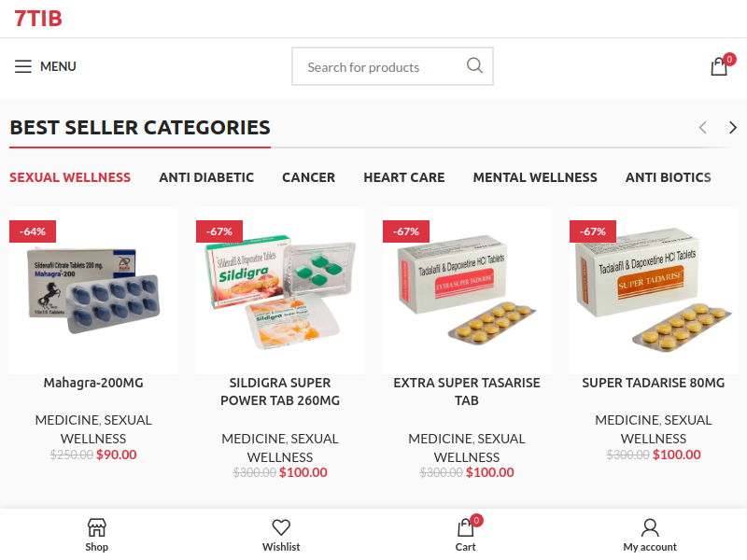
Task: Click the 7TIB site logo
Action: pos(38,19)
